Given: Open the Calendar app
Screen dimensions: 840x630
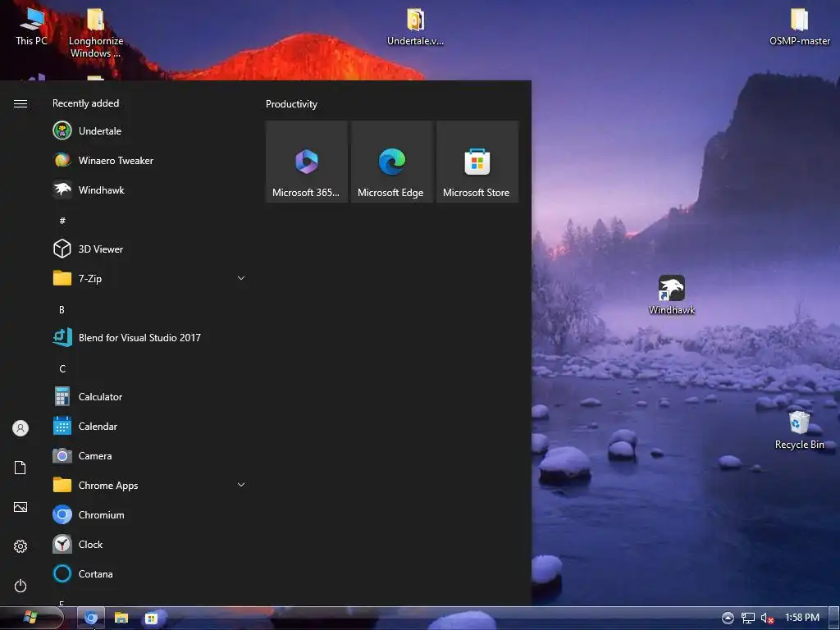Looking at the screenshot, I should (150, 426).
